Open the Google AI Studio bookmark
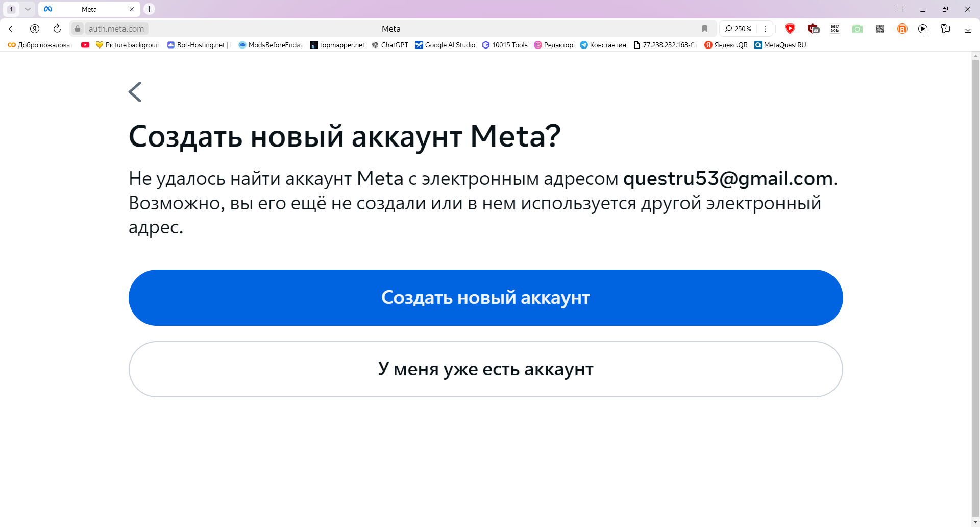Image resolution: width=980 pixels, height=527 pixels. (445, 45)
